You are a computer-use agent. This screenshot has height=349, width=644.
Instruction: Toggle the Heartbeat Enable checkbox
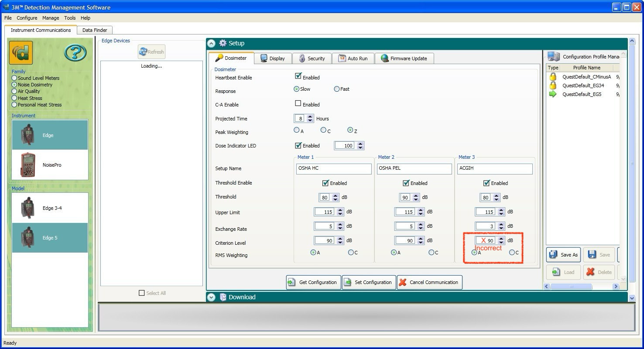tap(298, 76)
